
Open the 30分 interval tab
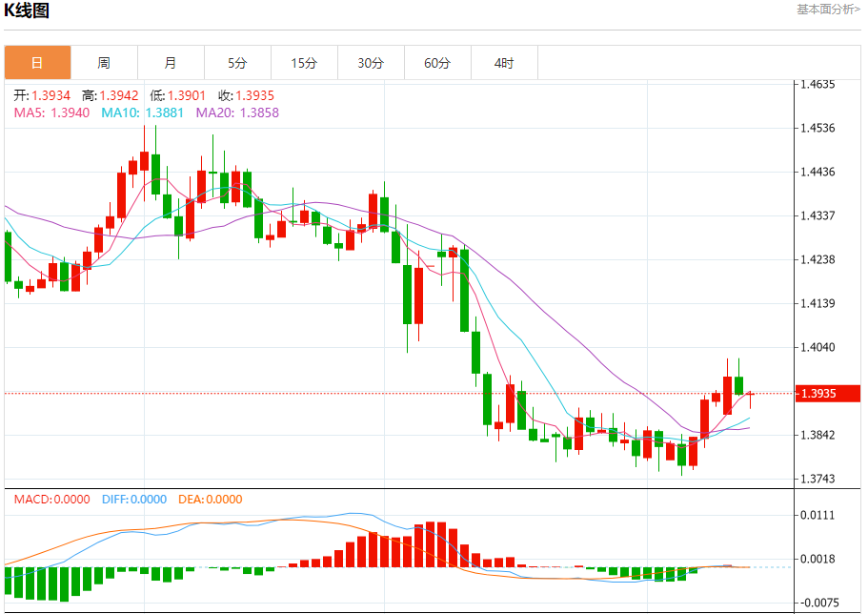tap(371, 63)
